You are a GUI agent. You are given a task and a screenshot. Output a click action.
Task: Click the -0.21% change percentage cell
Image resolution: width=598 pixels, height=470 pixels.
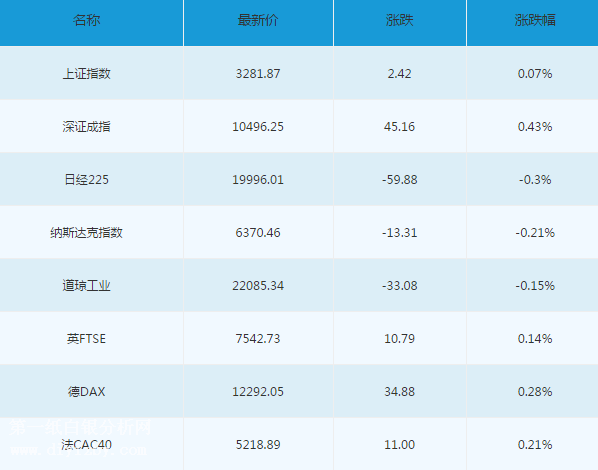coord(535,232)
